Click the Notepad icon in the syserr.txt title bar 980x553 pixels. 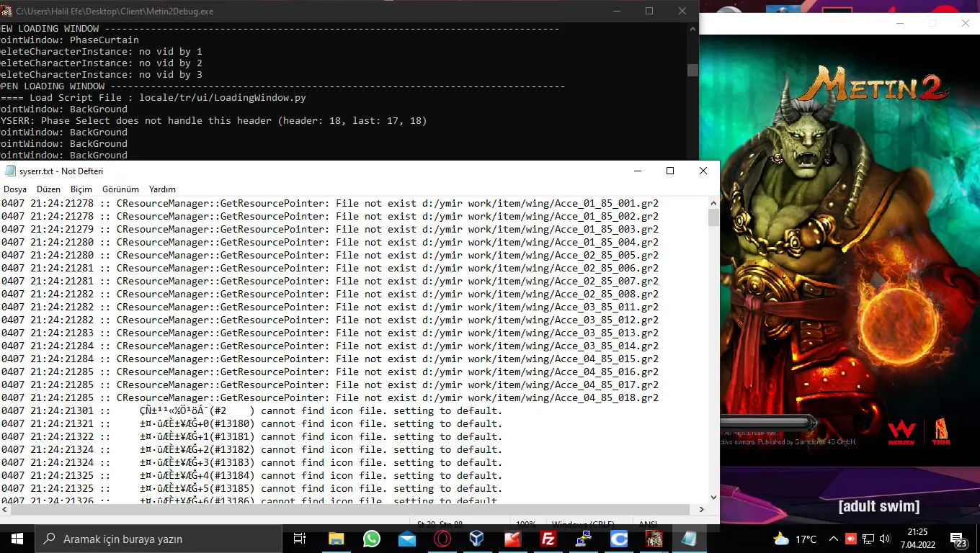point(10,171)
